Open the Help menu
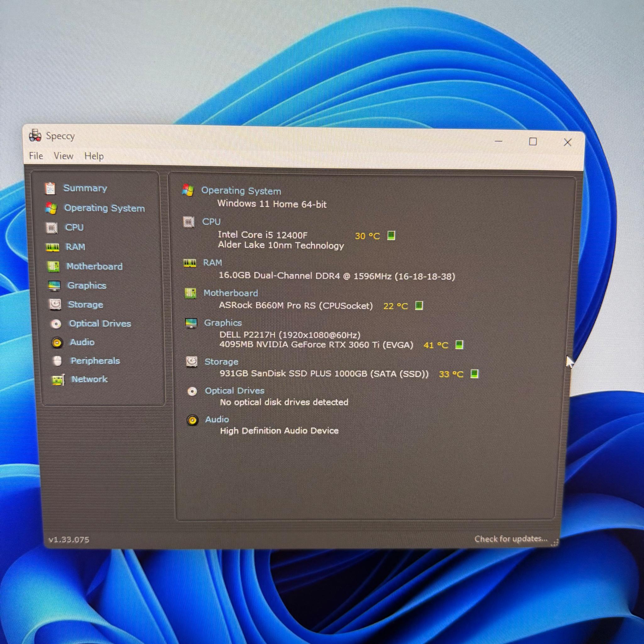 94,156
